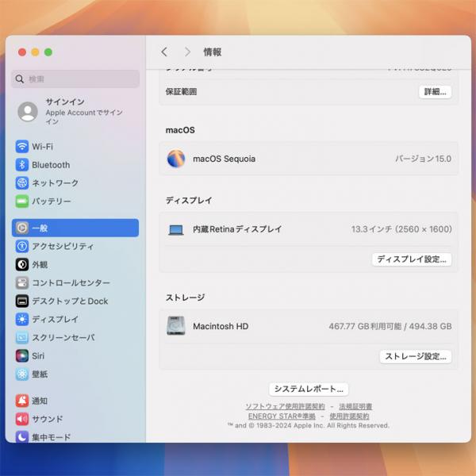Click the アクセシビリティ icon
476x476 pixels.
pos(22,246)
